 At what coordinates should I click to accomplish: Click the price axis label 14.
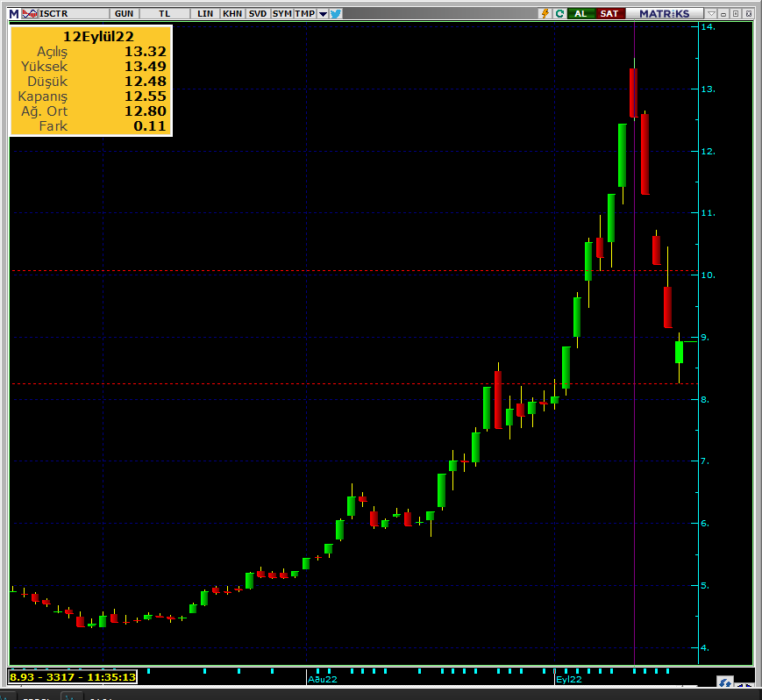(x=708, y=27)
